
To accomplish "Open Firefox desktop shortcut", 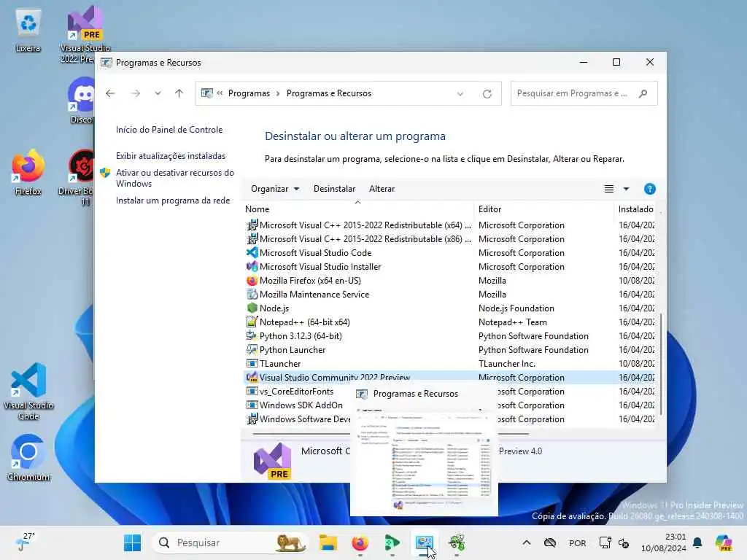I will click(28, 172).
